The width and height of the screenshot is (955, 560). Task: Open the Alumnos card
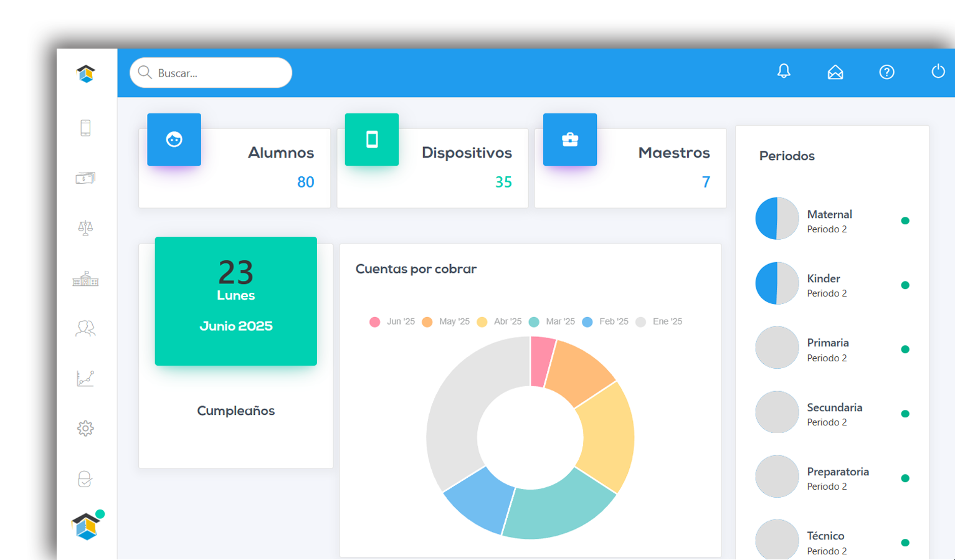234,168
